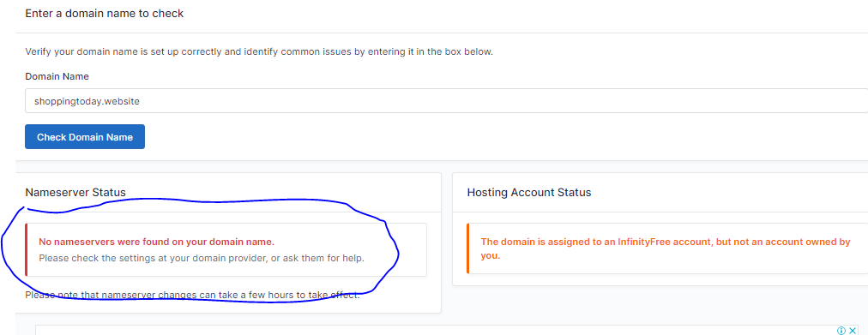Click the orange left border of hosting alert
This screenshot has height=335, width=868.
[467, 248]
